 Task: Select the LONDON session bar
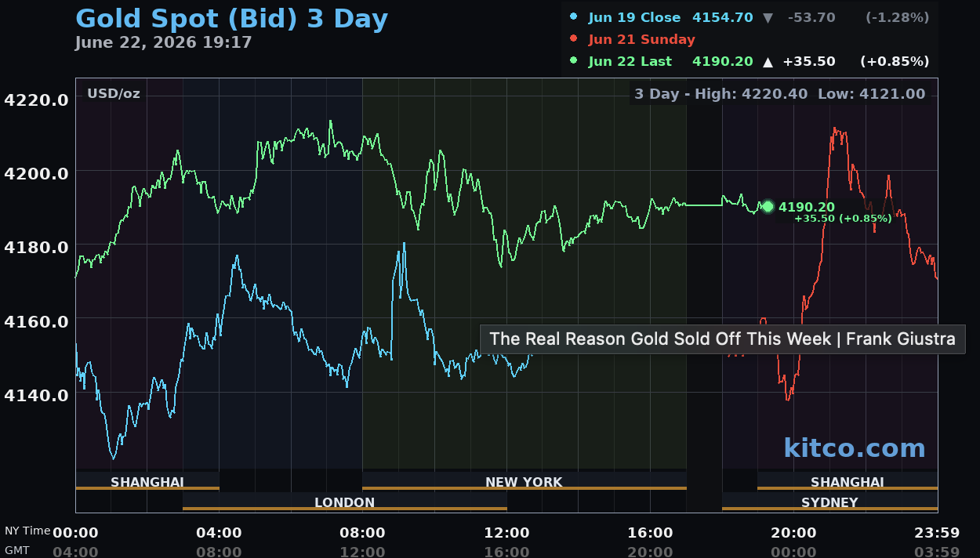(344, 502)
